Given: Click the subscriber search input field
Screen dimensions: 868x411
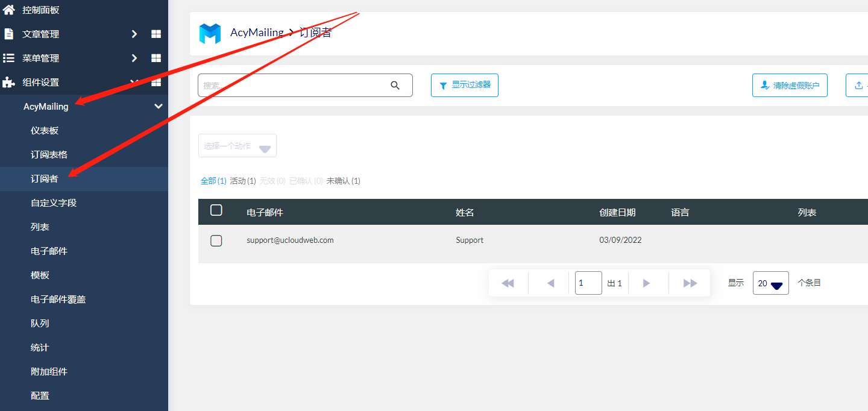Looking at the screenshot, I should (x=292, y=86).
